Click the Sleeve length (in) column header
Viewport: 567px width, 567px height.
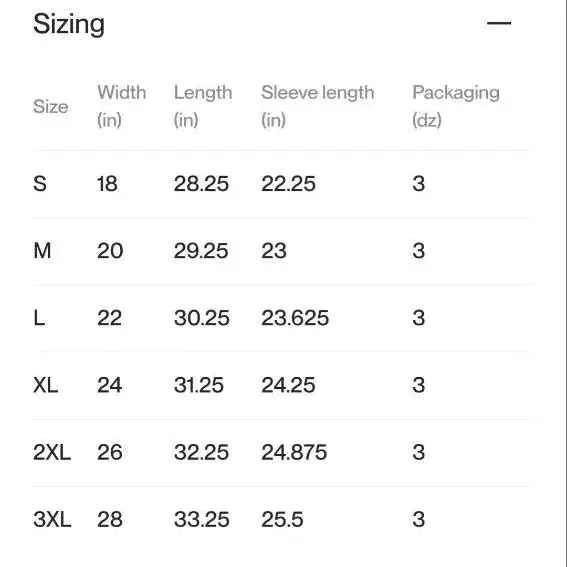point(317,106)
